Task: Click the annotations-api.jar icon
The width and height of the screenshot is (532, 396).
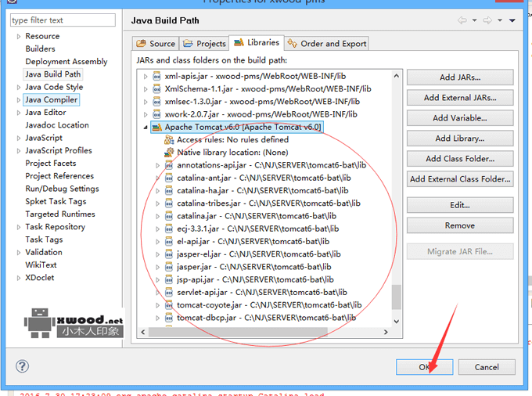Action: [169, 165]
